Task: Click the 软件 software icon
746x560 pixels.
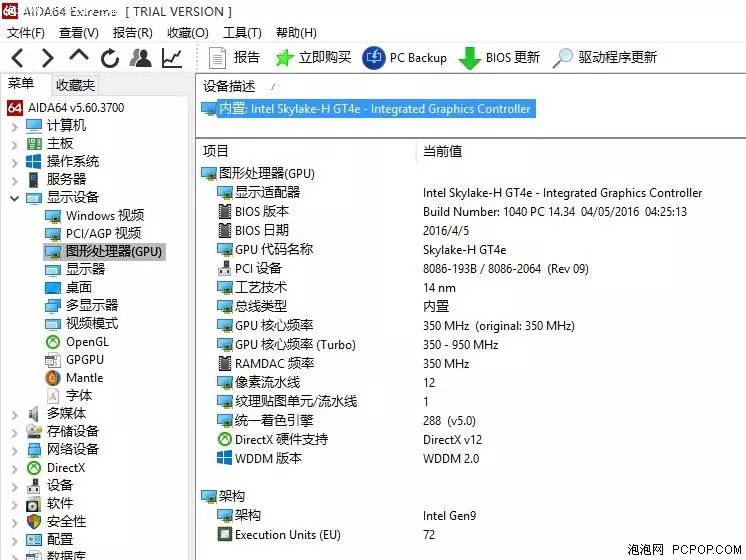Action: [33, 504]
